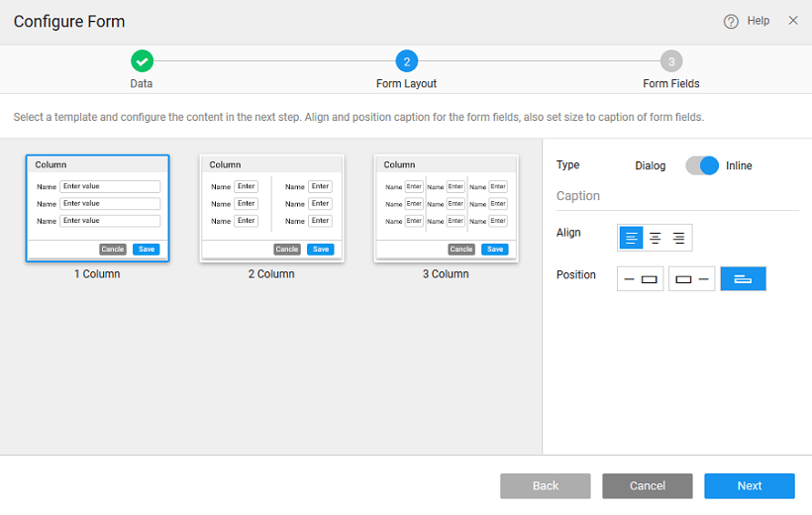Click the Inline type label

pos(739,165)
